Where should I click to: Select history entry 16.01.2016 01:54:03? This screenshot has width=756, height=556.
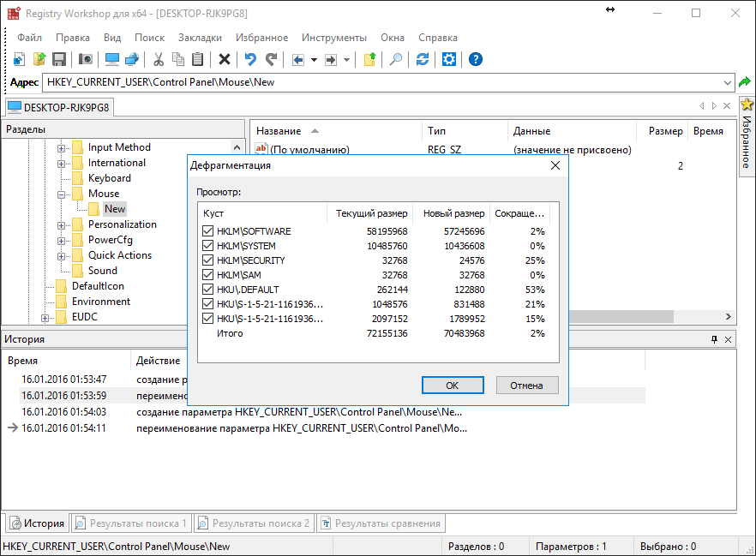click(x=63, y=412)
